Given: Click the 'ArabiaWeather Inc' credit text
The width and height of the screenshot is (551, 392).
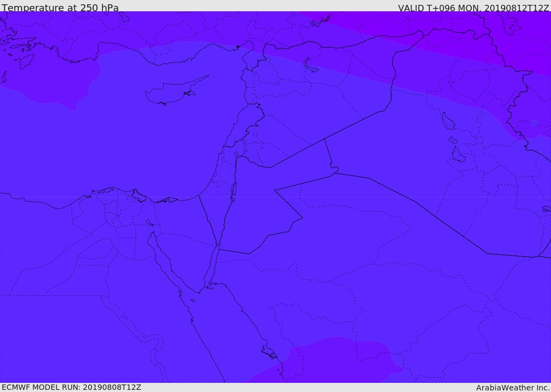Looking at the screenshot, I should pyautogui.click(x=513, y=388).
